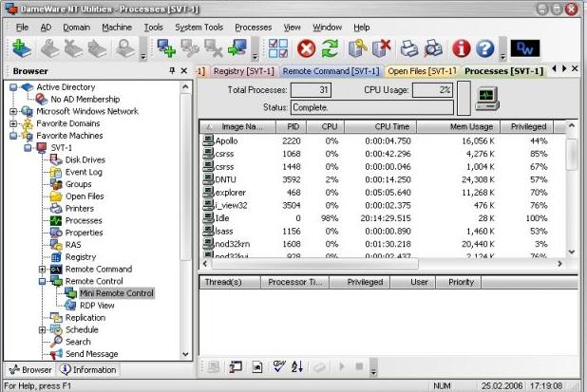
Task: Sort by the CPU Time column header
Action: point(381,127)
